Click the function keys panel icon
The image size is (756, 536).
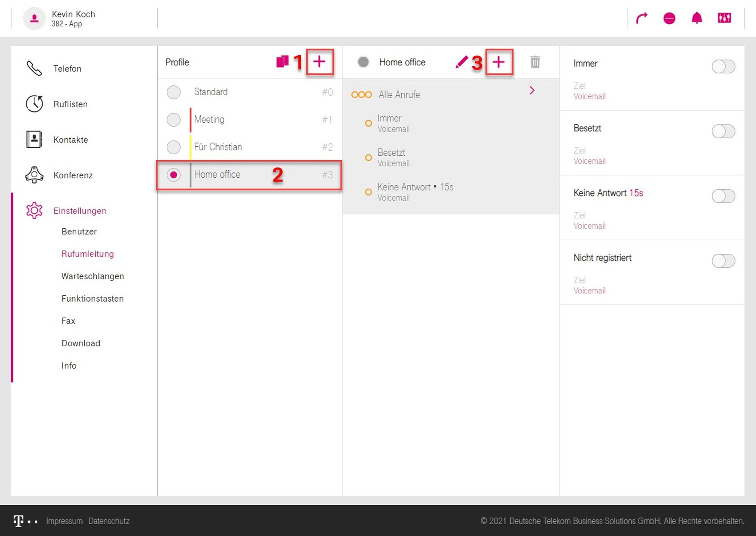pyautogui.click(x=724, y=18)
